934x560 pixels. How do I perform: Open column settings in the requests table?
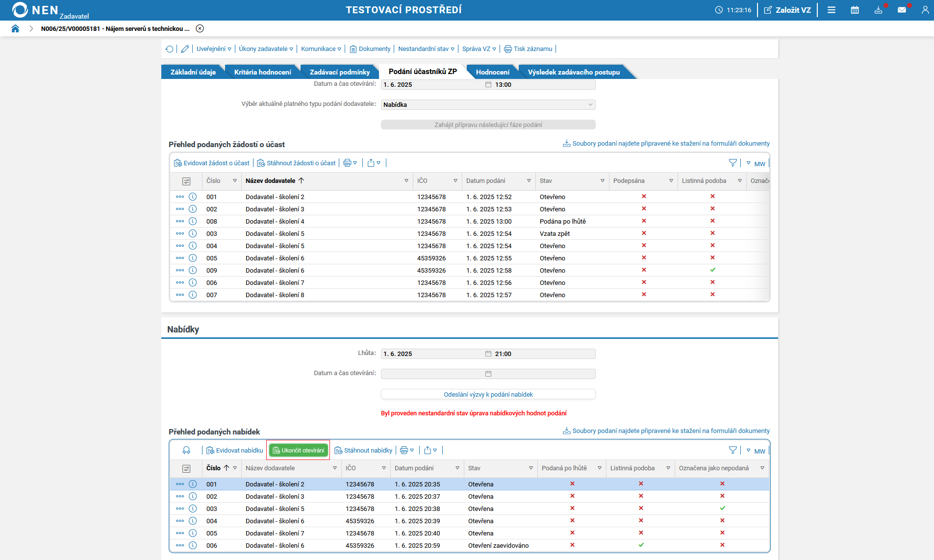pyautogui.click(x=186, y=181)
